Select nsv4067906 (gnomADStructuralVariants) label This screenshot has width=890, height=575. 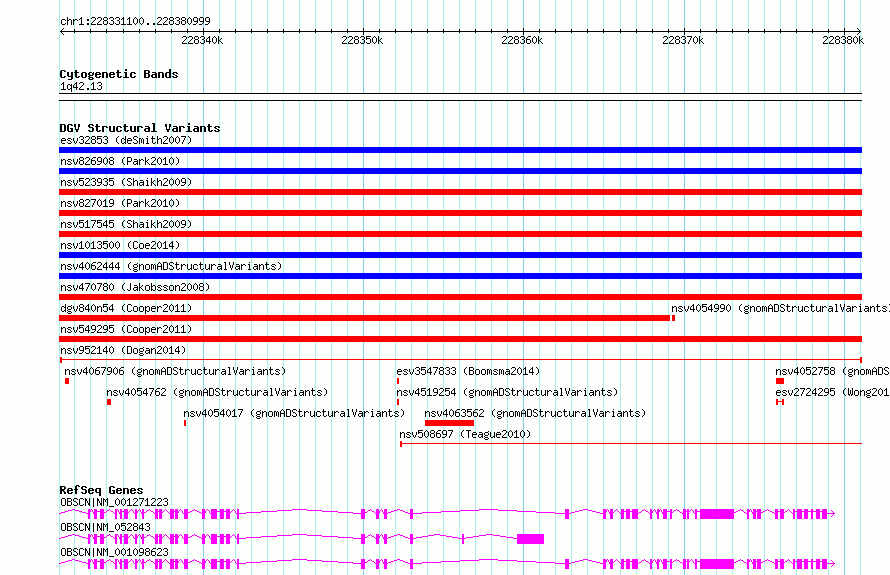coord(175,371)
